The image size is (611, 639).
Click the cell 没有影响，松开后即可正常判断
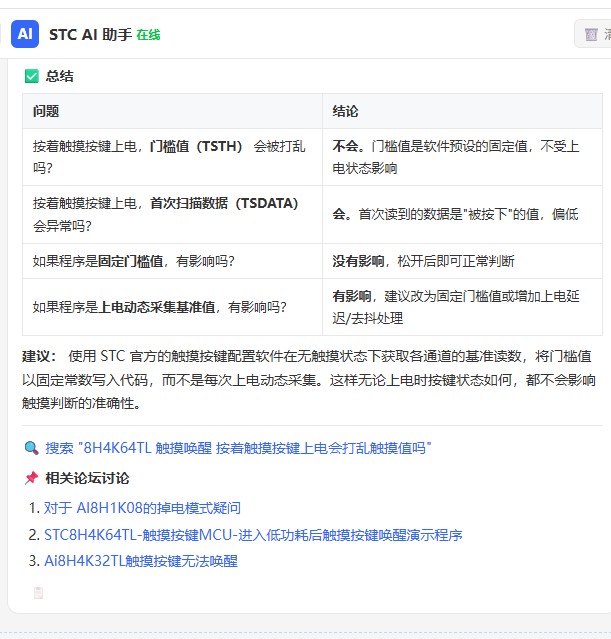tap(462, 261)
